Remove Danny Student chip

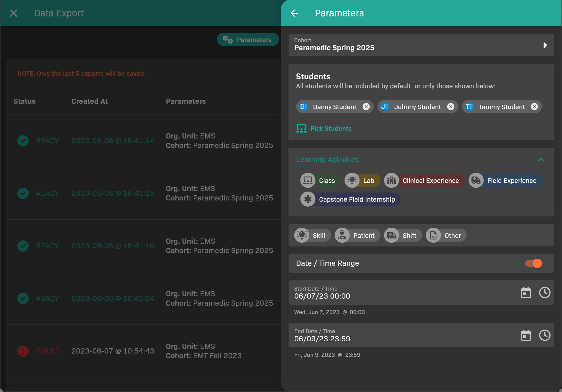[x=366, y=107]
